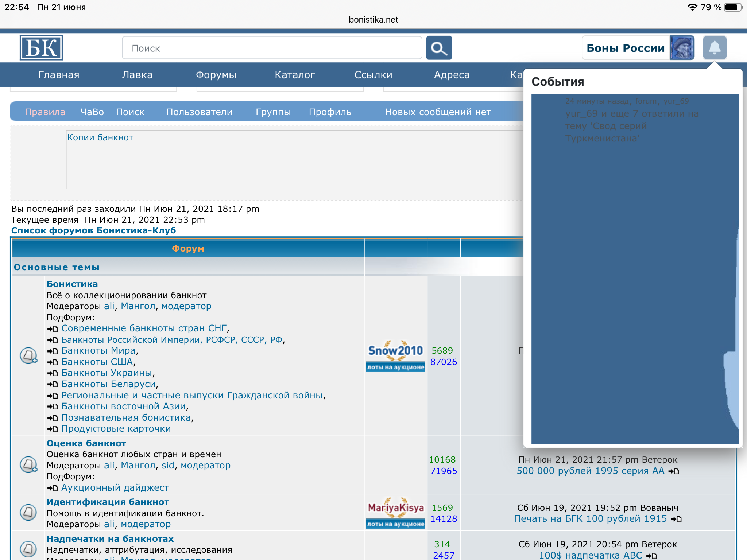Screen dimensions: 747x560
Task: Open Банкноты США subforum link
Action: pos(97,362)
